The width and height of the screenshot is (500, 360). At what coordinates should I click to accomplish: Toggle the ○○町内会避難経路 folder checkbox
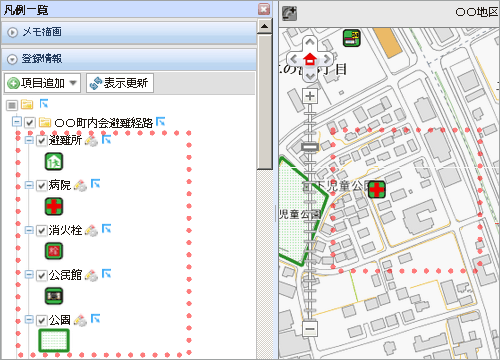coord(30,123)
